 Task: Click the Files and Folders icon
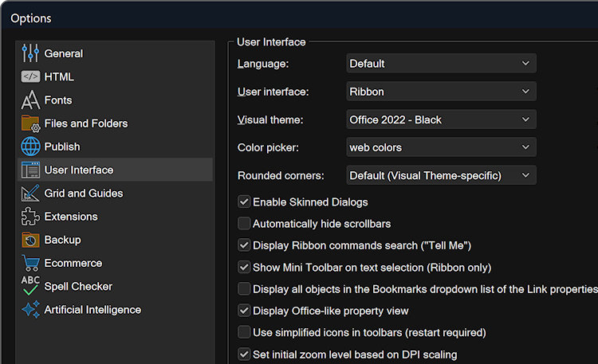tap(30, 123)
